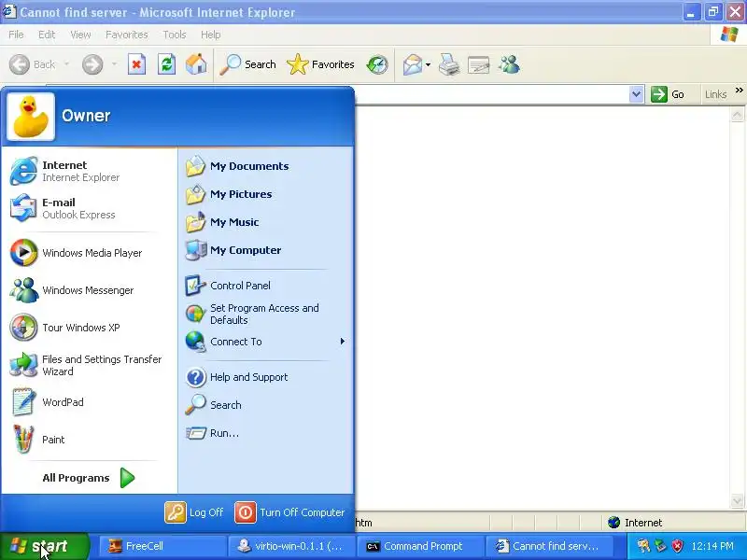This screenshot has height=560, width=747.
Task: Expand All Programs
Action: [89, 478]
